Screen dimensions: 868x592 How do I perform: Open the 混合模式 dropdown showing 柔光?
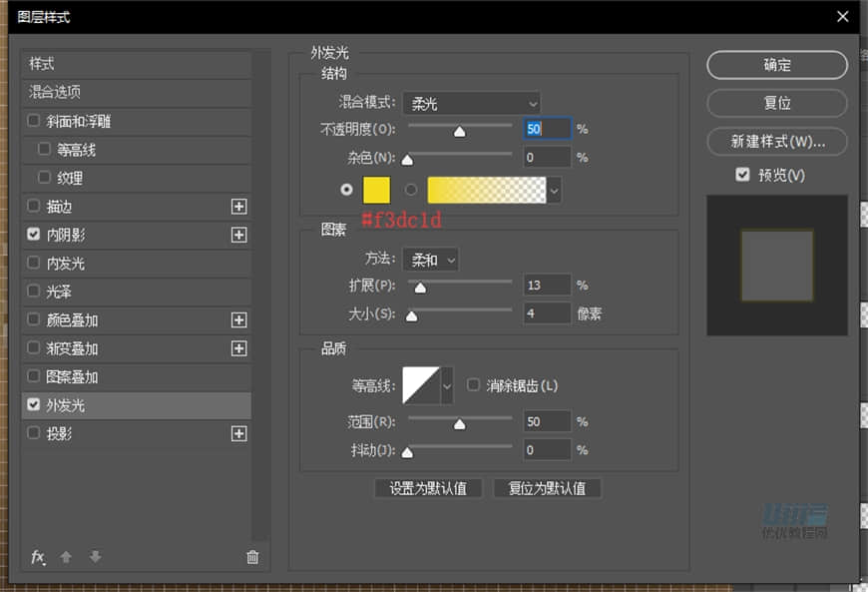pos(473,103)
